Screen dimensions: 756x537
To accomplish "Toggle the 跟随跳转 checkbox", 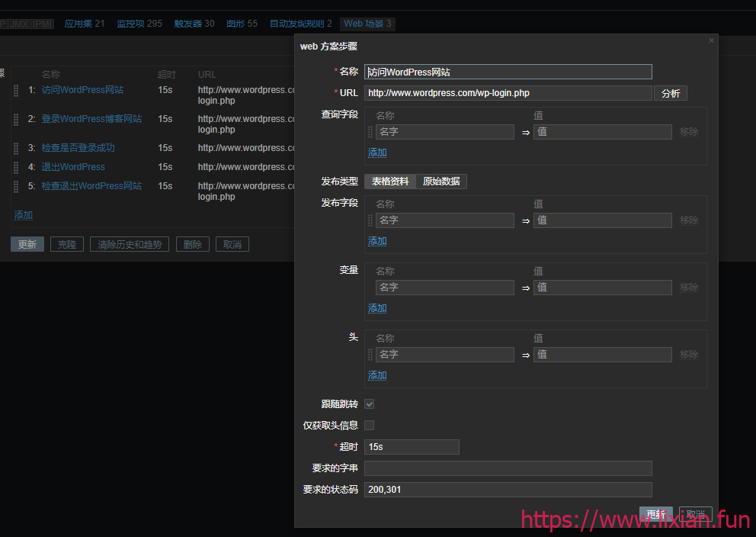I will coord(370,404).
